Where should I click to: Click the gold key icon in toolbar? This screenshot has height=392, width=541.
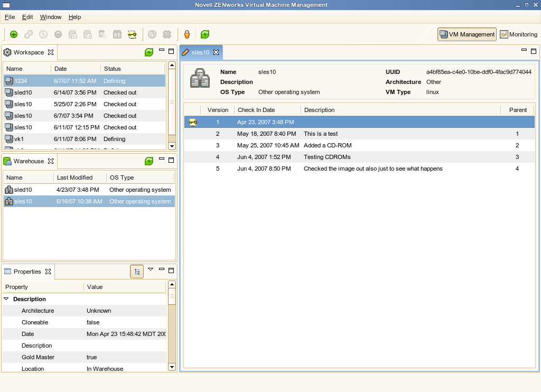coord(132,34)
